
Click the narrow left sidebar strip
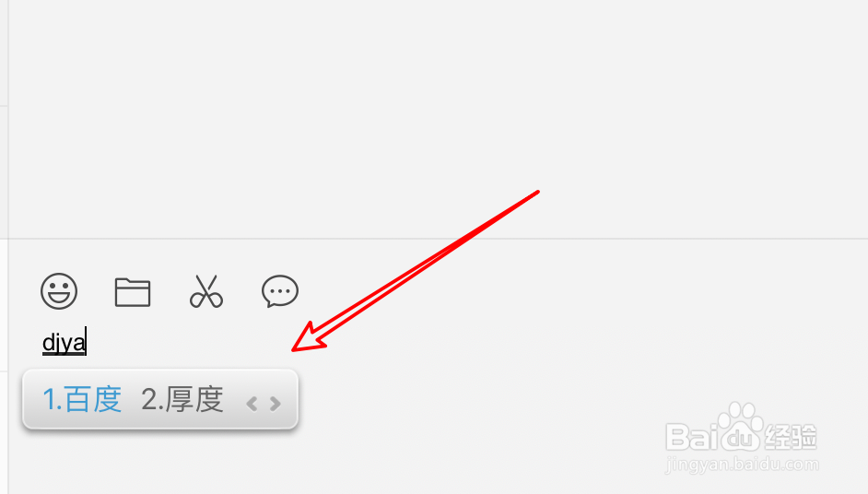tap(4, 247)
